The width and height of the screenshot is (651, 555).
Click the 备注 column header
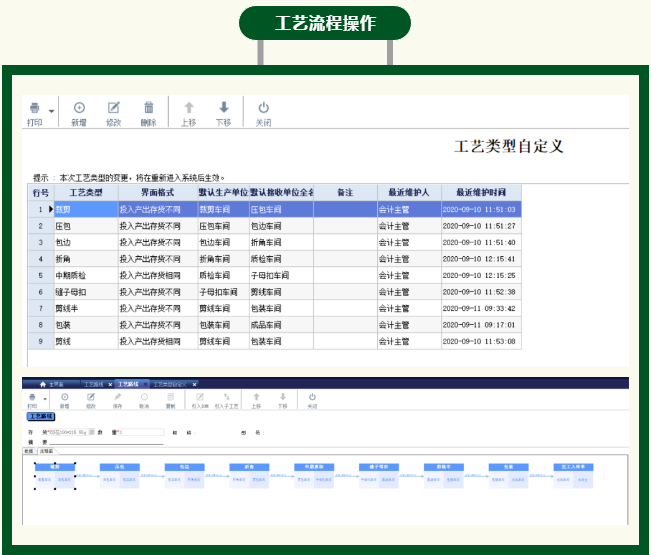coord(345,193)
